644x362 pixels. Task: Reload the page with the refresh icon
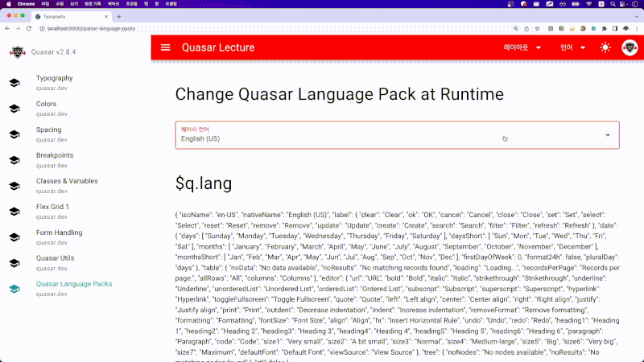(29, 29)
